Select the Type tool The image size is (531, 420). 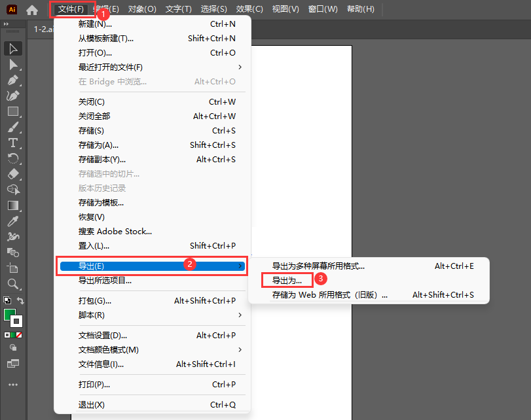pos(13,143)
